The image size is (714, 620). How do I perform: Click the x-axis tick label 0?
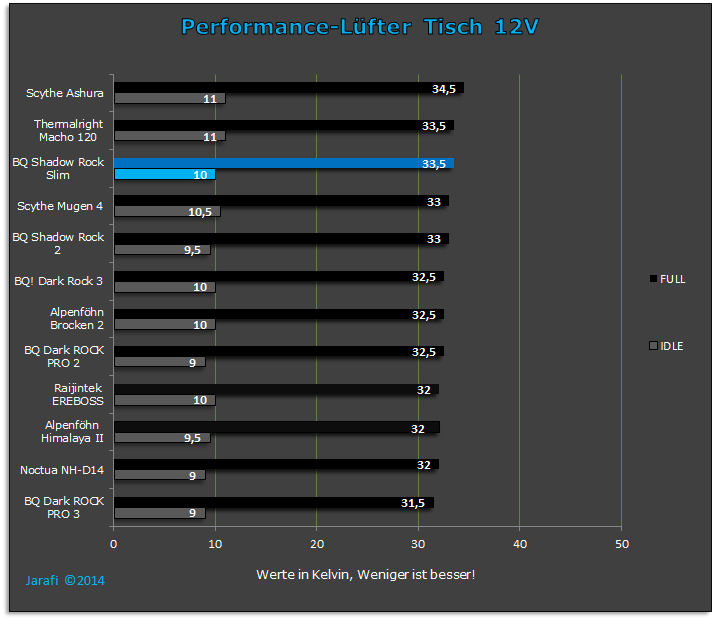pos(113,544)
